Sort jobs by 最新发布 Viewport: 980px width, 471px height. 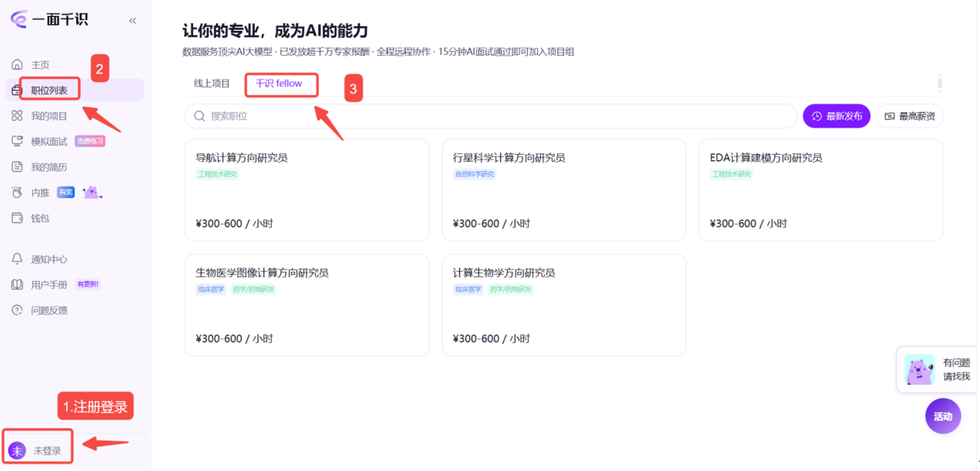click(836, 116)
